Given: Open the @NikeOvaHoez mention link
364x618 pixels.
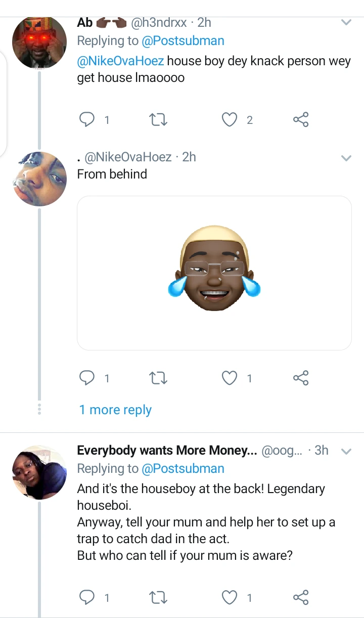Looking at the screenshot, I should (120, 62).
